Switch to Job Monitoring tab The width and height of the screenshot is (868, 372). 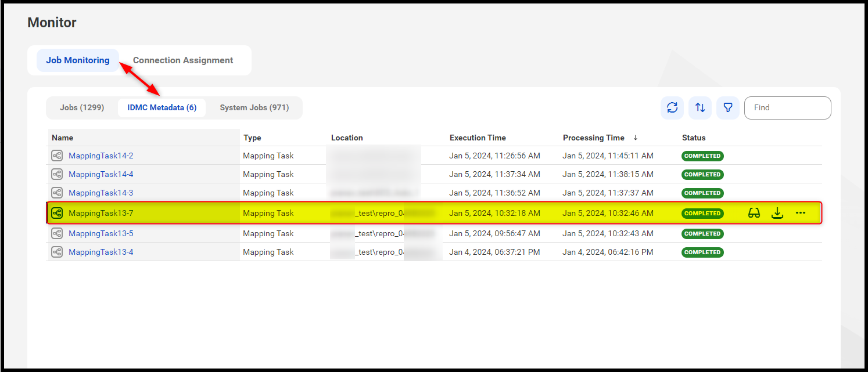(x=78, y=60)
